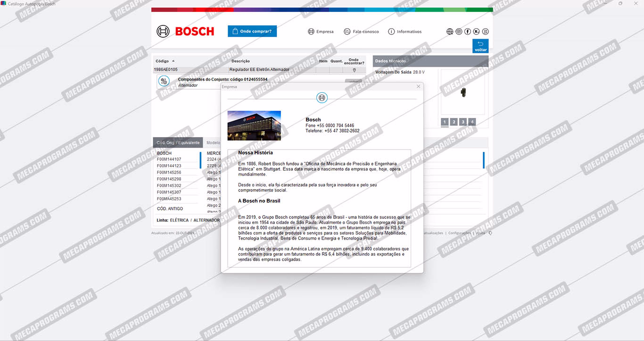This screenshot has width=644, height=341.
Task: Click the Bosch logo in the header
Action: tap(185, 32)
